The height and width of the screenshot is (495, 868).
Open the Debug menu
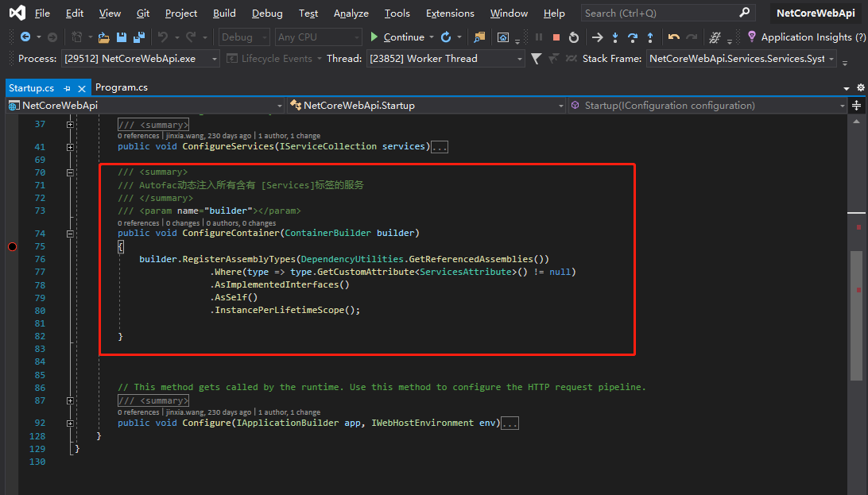[267, 14]
